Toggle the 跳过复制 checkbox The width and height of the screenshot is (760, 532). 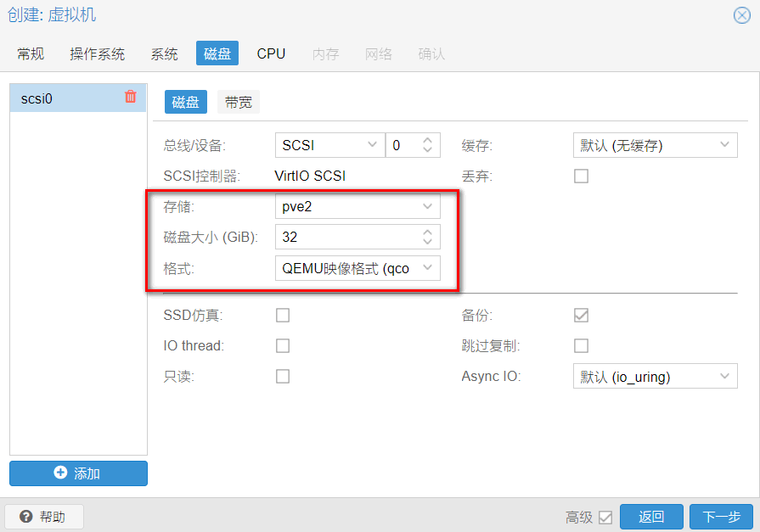pyautogui.click(x=581, y=345)
